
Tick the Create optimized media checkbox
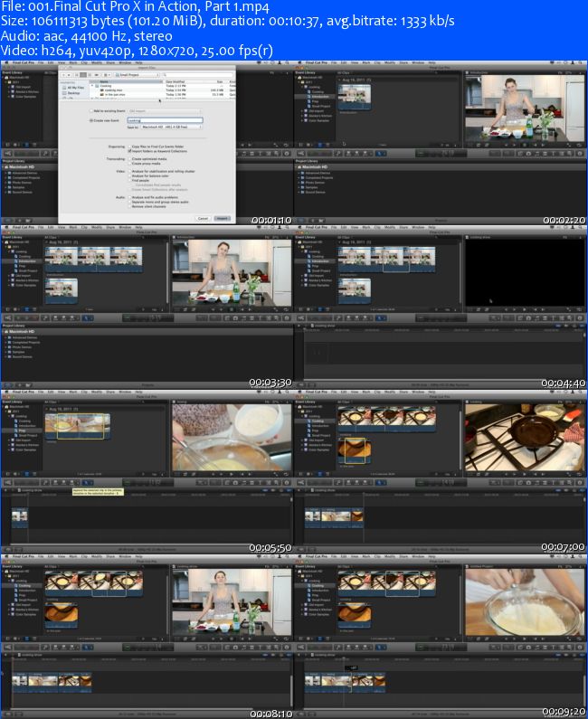click(x=129, y=157)
